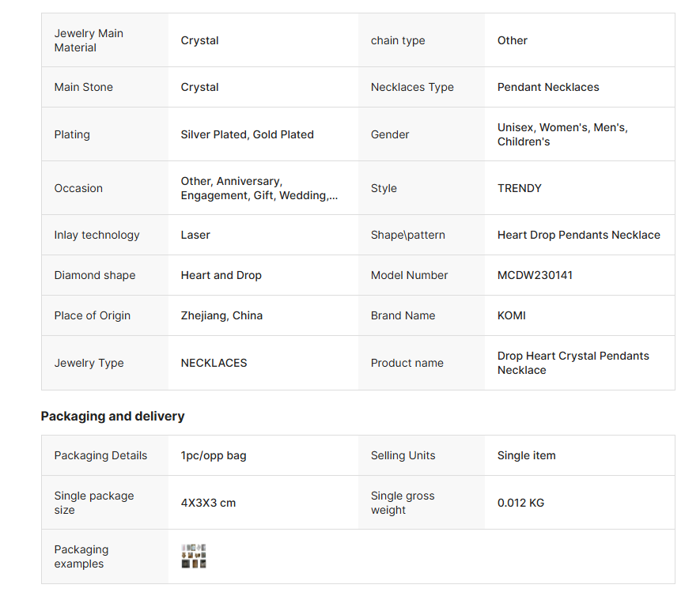Click the Pendant Necklaces type value
This screenshot has width=700, height=596.
(548, 87)
